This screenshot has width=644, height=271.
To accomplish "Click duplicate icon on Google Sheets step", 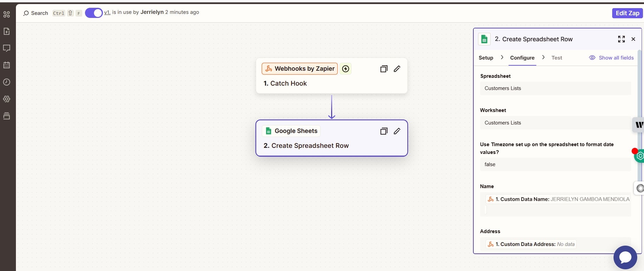I will coord(384,131).
